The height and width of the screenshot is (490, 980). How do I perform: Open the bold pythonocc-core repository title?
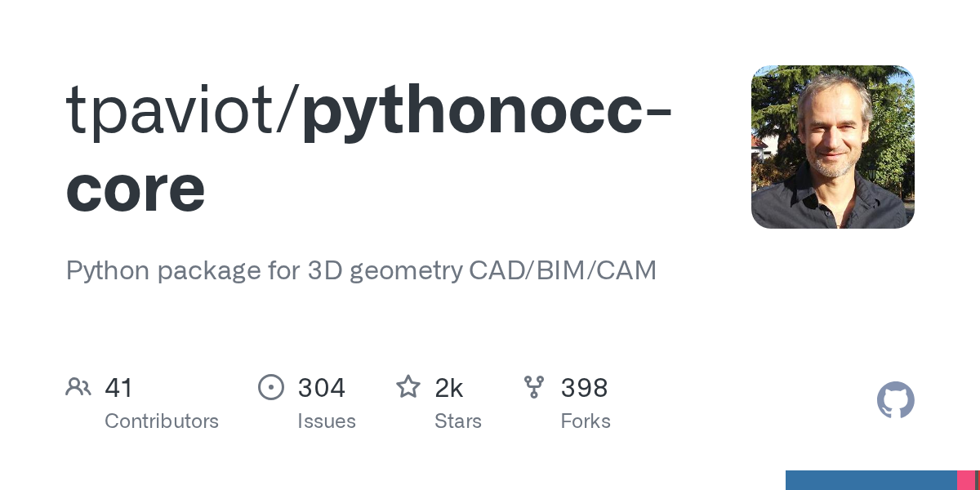tap(487, 110)
